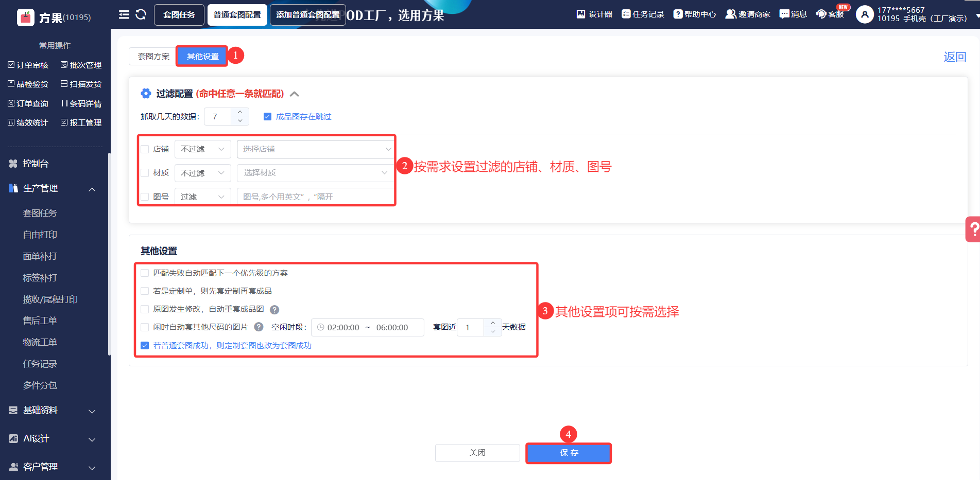The width and height of the screenshot is (980, 480).
Task: Click the 空闲时段 end time 06:00:00
Action: point(392,327)
